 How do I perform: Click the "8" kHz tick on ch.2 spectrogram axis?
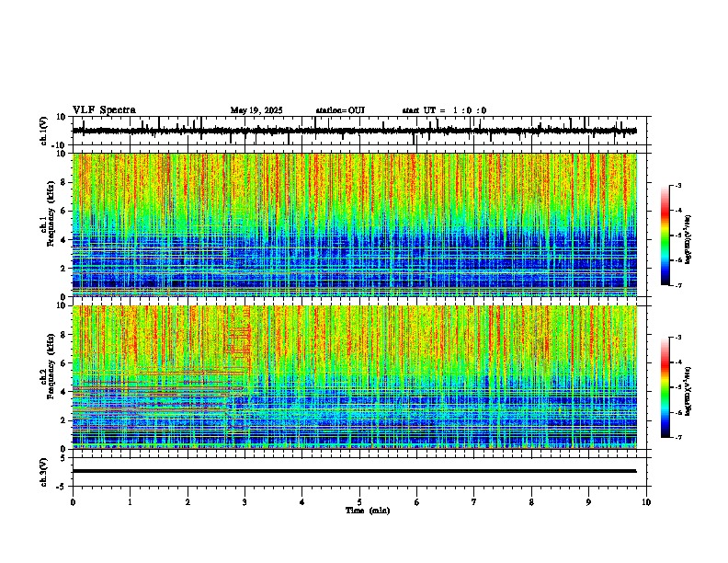(x=64, y=335)
